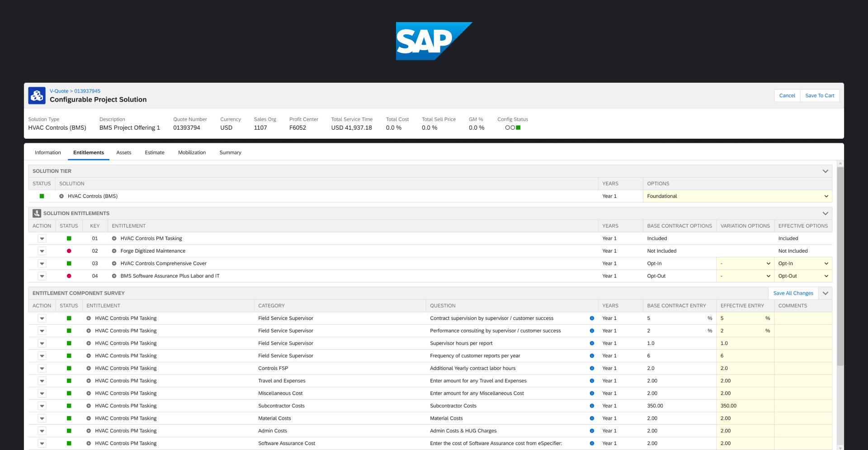Click the plus icon beside Forge Digitized Maintenance
Image resolution: width=868 pixels, height=450 pixels.
pyautogui.click(x=114, y=251)
